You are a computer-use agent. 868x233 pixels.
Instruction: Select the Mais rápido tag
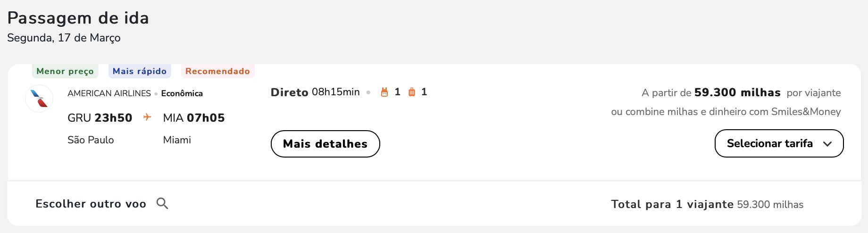point(140,71)
